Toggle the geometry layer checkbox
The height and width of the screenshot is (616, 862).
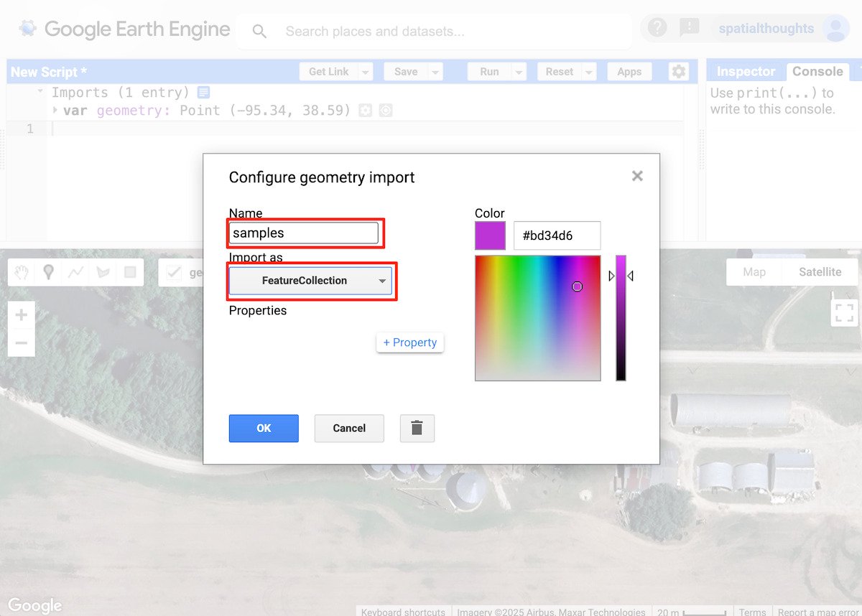click(x=175, y=271)
